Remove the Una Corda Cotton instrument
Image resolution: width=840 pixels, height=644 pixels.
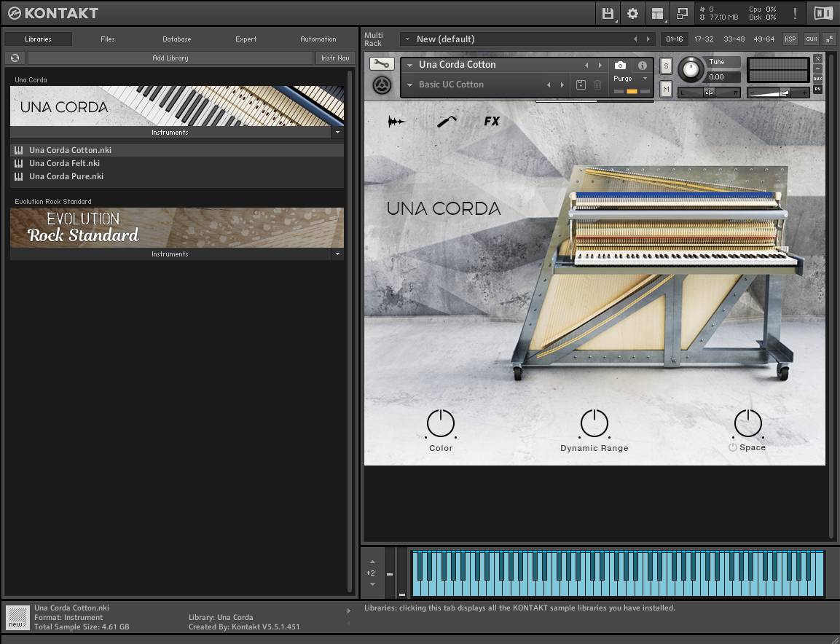click(817, 58)
